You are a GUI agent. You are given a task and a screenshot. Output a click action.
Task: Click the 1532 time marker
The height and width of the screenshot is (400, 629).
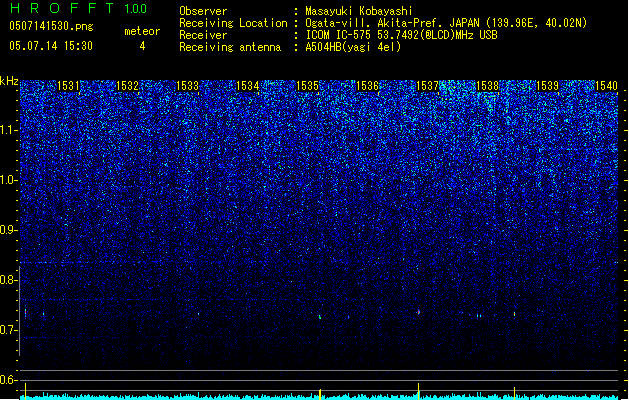pyautogui.click(x=127, y=86)
